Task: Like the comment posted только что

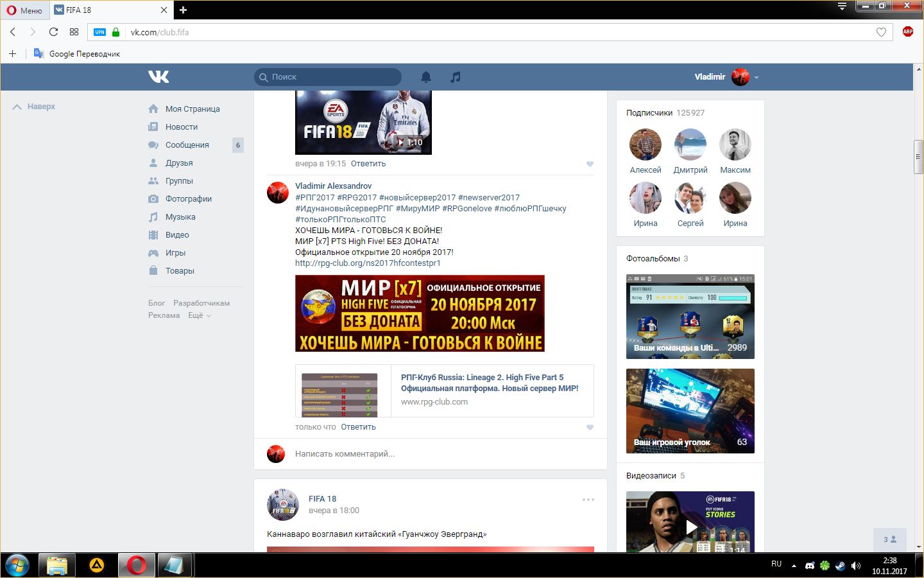Action: coord(590,427)
